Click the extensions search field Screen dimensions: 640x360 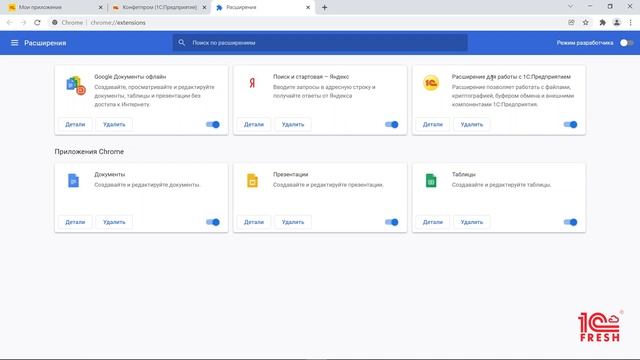[x=320, y=42]
